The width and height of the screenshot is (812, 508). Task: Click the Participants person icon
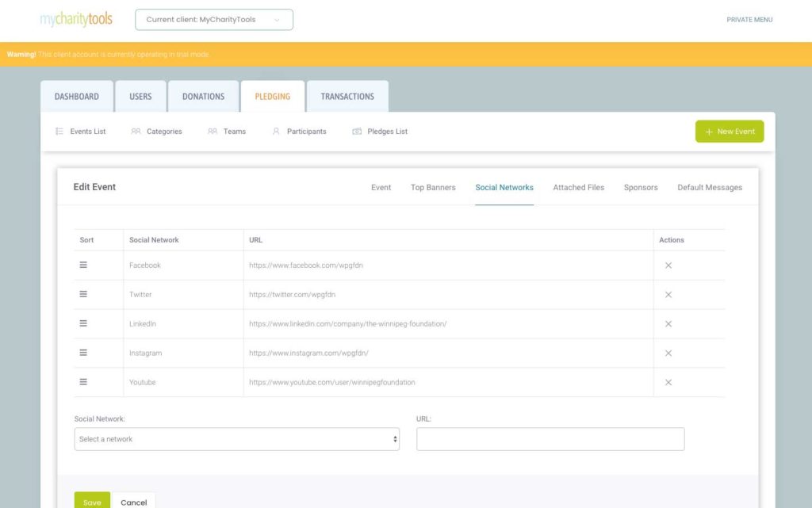[x=276, y=132]
